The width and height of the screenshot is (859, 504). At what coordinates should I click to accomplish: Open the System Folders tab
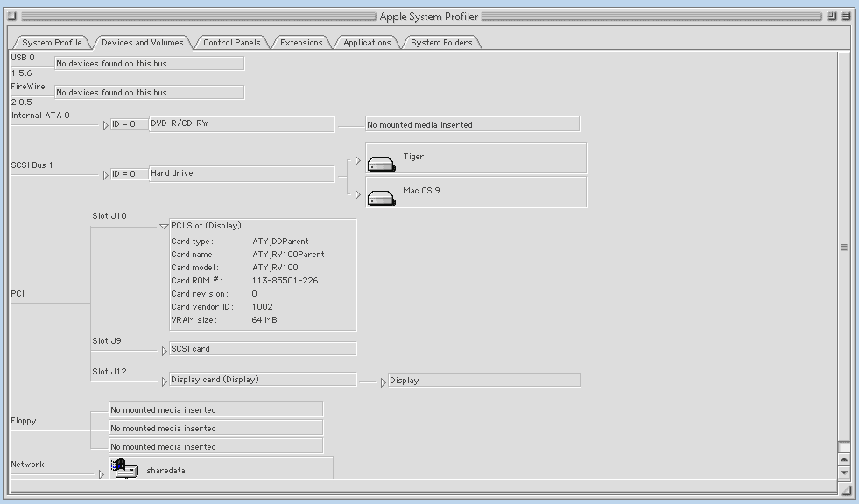tap(441, 43)
